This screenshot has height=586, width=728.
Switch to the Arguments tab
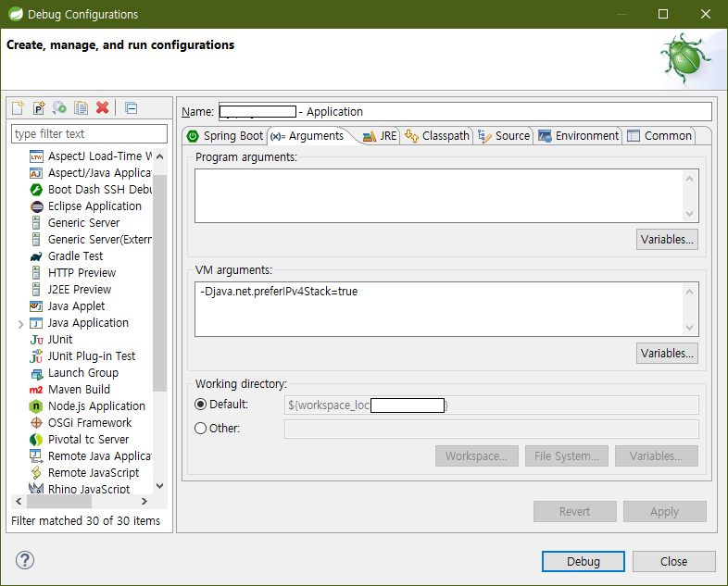[x=308, y=136]
